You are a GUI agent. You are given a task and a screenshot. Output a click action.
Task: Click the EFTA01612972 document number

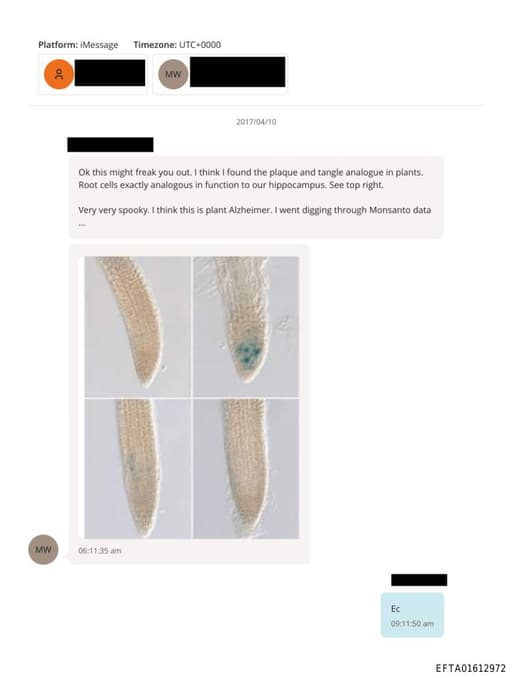470,668
